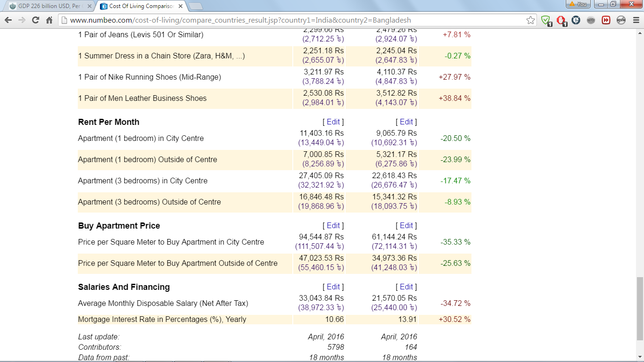Click the 9,065.79 Rs value

coord(396,133)
